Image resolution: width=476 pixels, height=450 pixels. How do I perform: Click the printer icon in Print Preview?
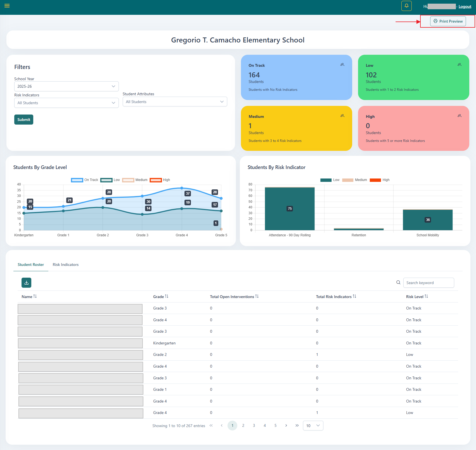pos(435,21)
